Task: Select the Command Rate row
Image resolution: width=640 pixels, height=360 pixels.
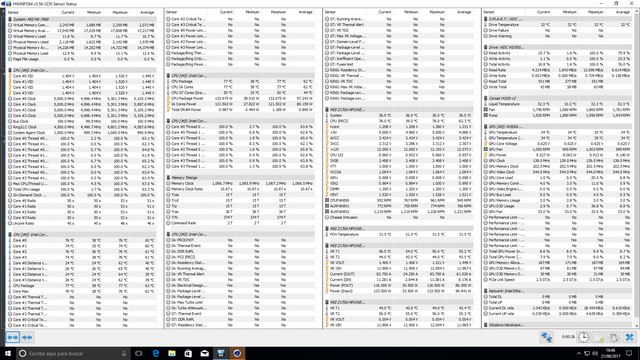Action: (240, 223)
